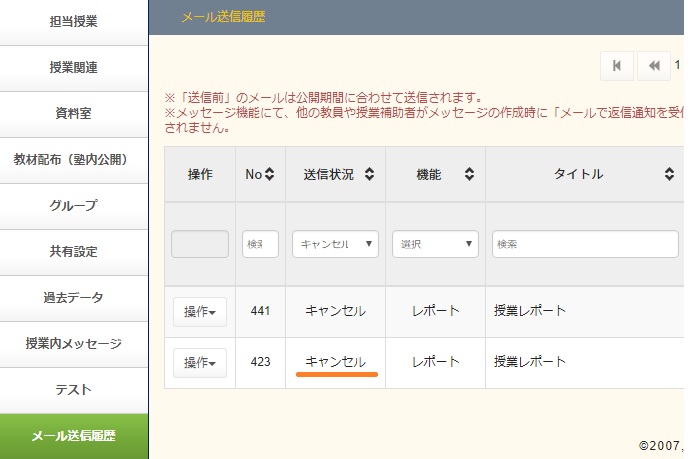Click the previous page double-arrow icon
Screen dimensions: 700x459
pyautogui.click(x=654, y=66)
